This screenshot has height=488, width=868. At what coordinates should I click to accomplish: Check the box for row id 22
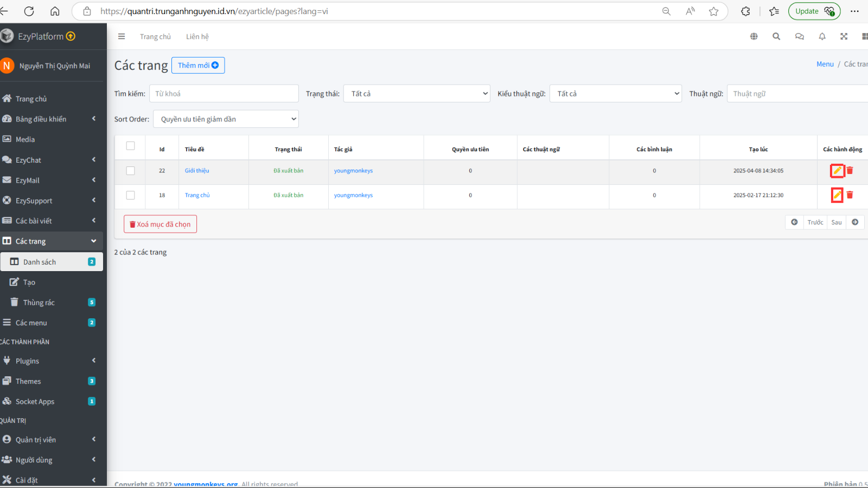pos(130,171)
